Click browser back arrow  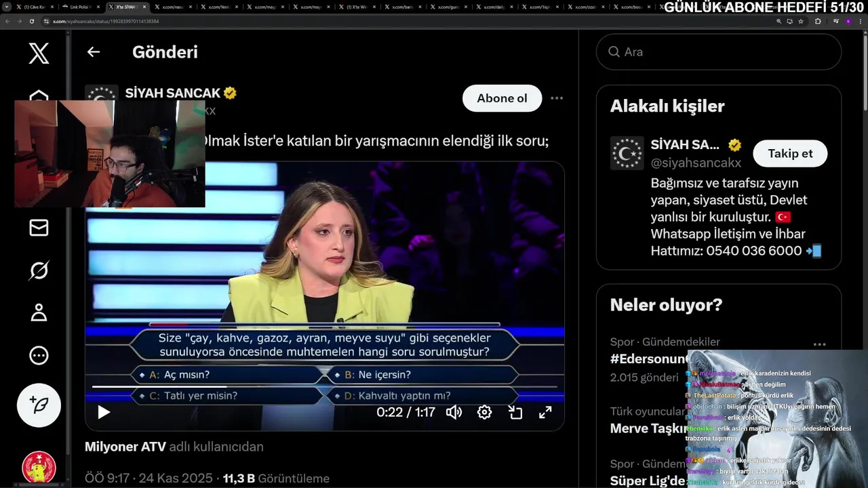tap(7, 21)
